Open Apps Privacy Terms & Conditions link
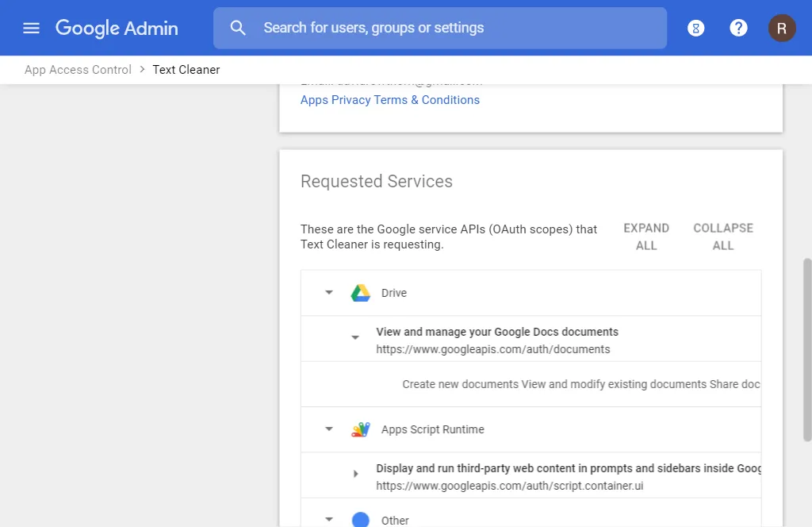 click(x=390, y=100)
